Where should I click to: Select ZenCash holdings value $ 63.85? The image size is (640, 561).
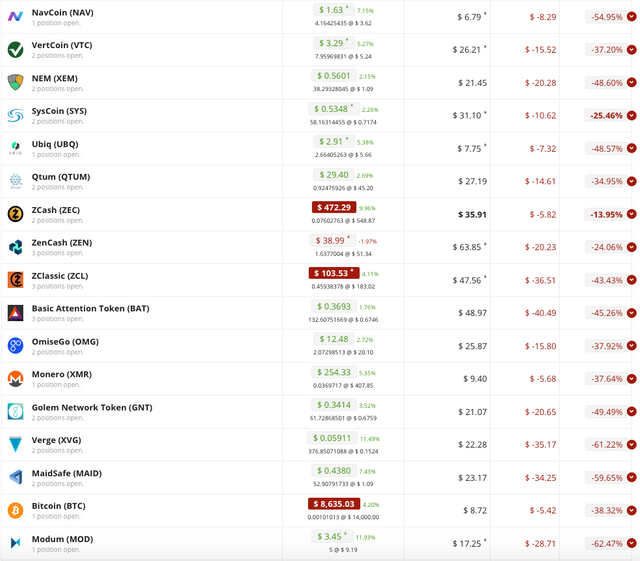click(x=469, y=247)
